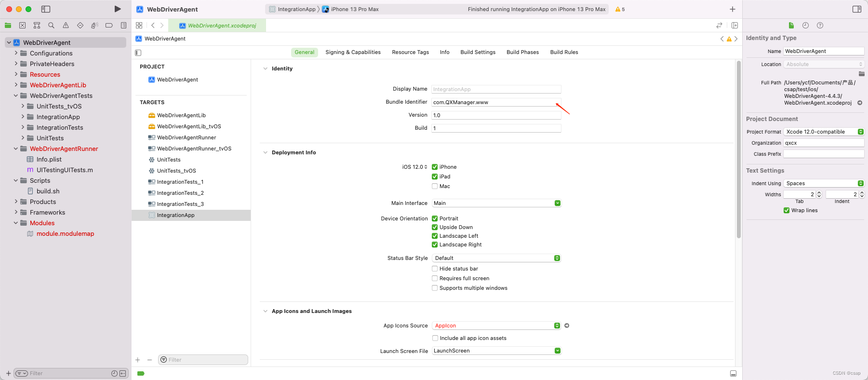
Task: Show the History inspector clock icon
Action: [805, 25]
